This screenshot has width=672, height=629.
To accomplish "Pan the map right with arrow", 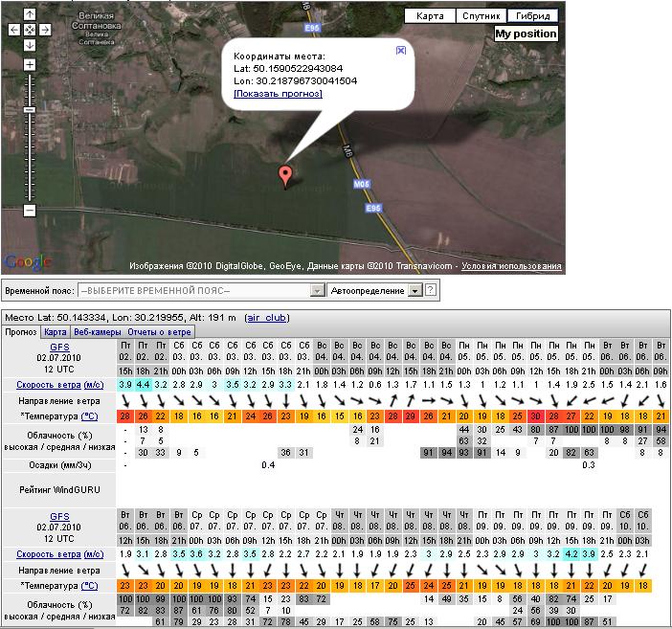I will point(45,30).
